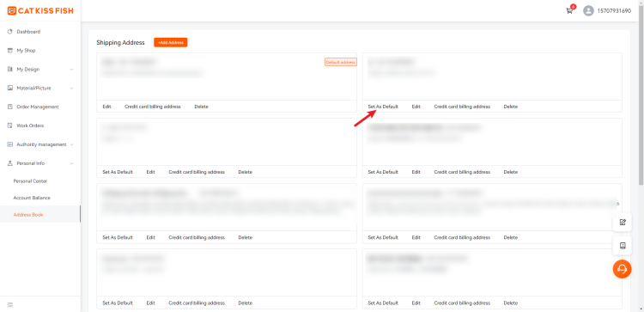Click the Shipping Address heading
Viewport: 644px width, 312px height.
(120, 42)
